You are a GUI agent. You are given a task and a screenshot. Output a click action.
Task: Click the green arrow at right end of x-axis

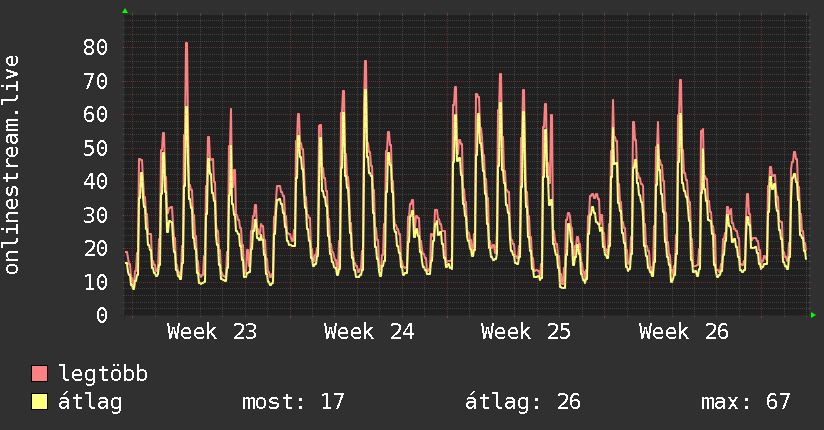(x=813, y=315)
